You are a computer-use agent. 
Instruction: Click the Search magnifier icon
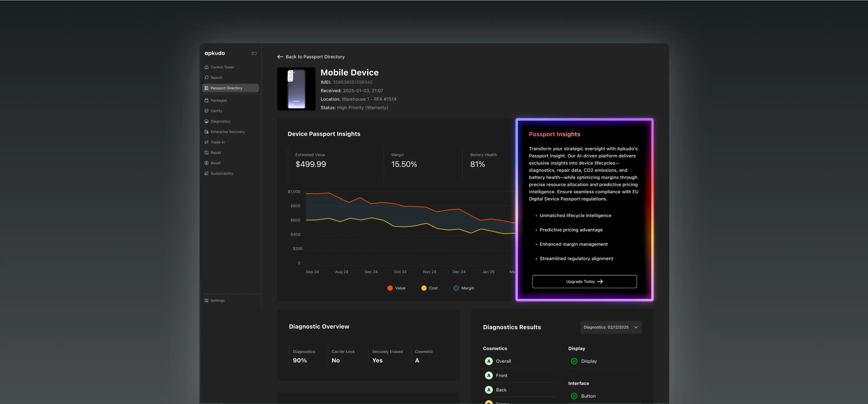coord(206,78)
